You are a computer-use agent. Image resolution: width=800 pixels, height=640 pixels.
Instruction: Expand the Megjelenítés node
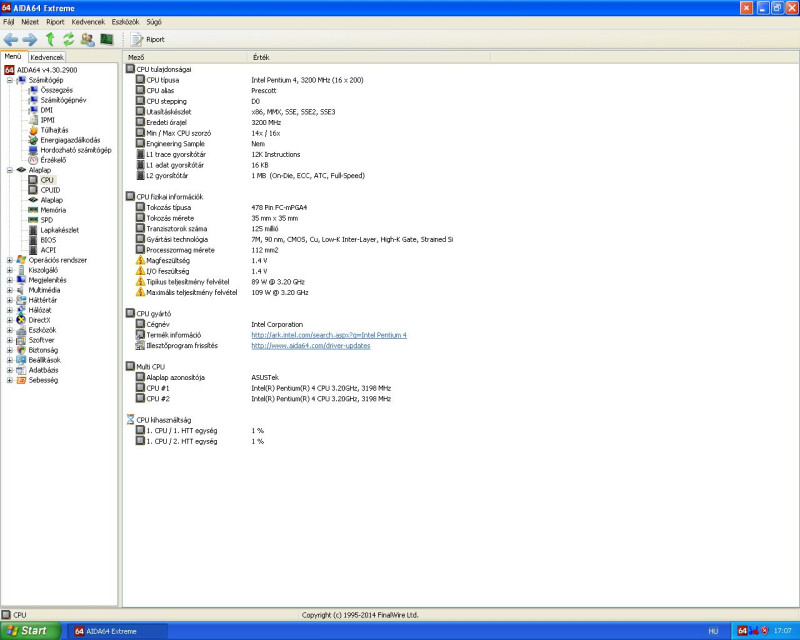tap(10, 280)
